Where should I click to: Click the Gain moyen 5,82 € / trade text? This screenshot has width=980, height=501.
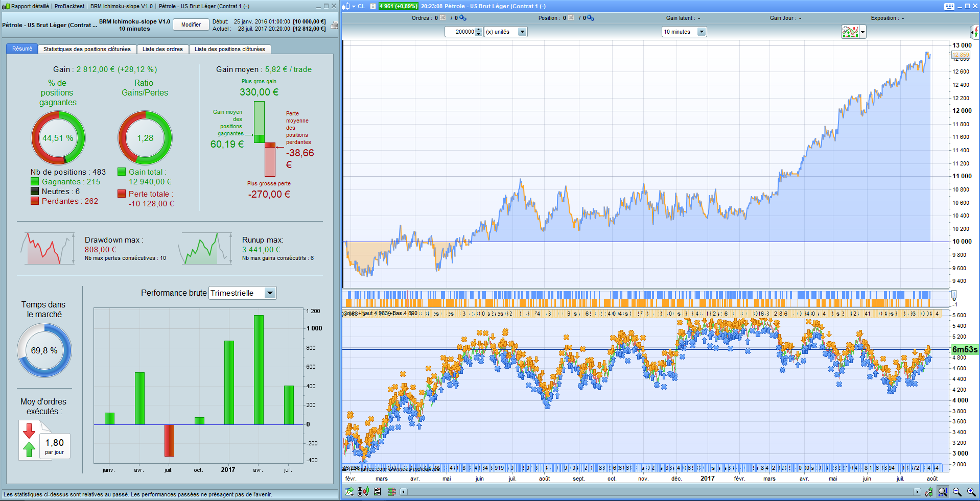(x=264, y=69)
